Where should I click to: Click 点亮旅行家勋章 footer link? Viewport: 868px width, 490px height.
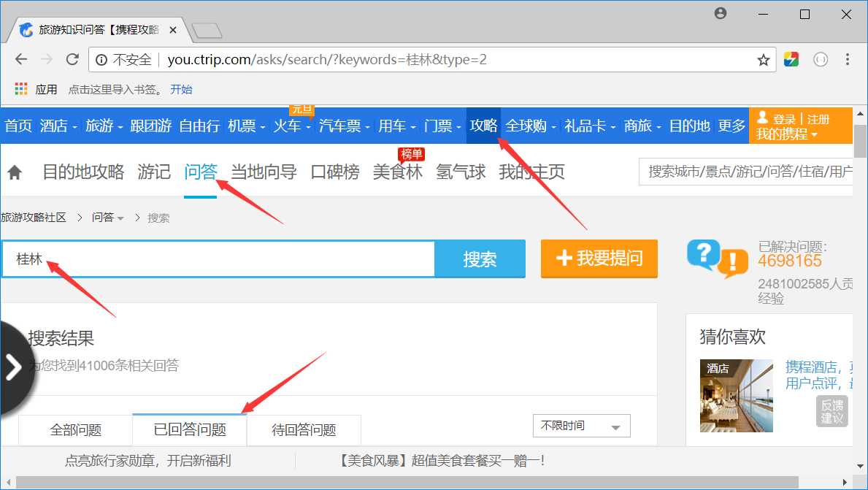point(147,461)
